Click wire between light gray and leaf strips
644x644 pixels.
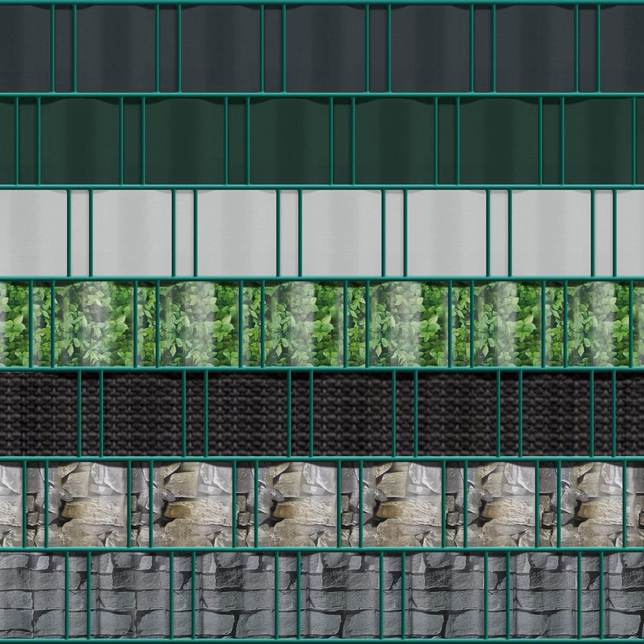click(322, 278)
